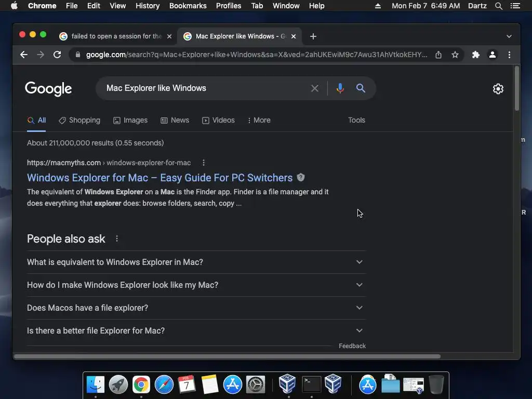Click the macmyths.com URL breadcrumb
Image resolution: width=532 pixels, height=399 pixels.
tap(109, 163)
